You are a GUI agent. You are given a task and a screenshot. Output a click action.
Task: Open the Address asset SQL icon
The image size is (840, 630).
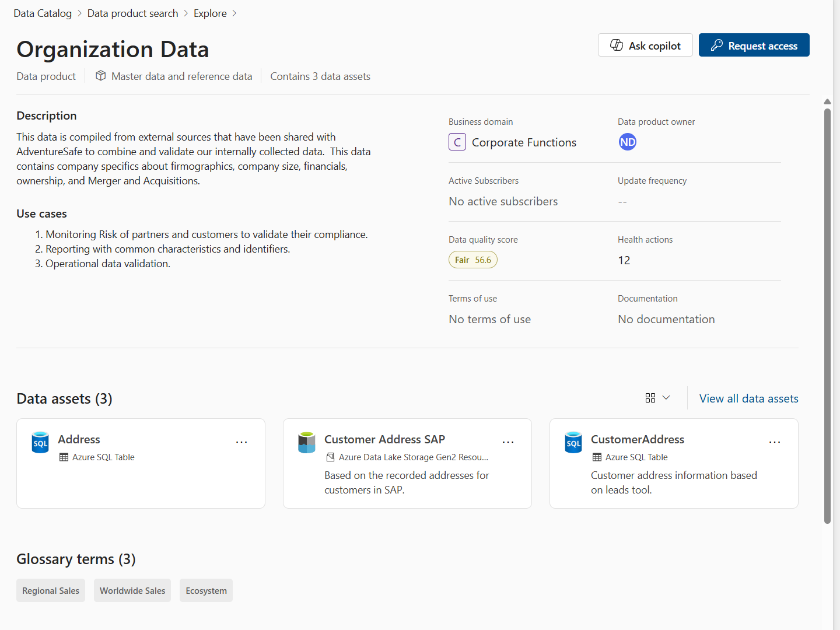tap(40, 443)
